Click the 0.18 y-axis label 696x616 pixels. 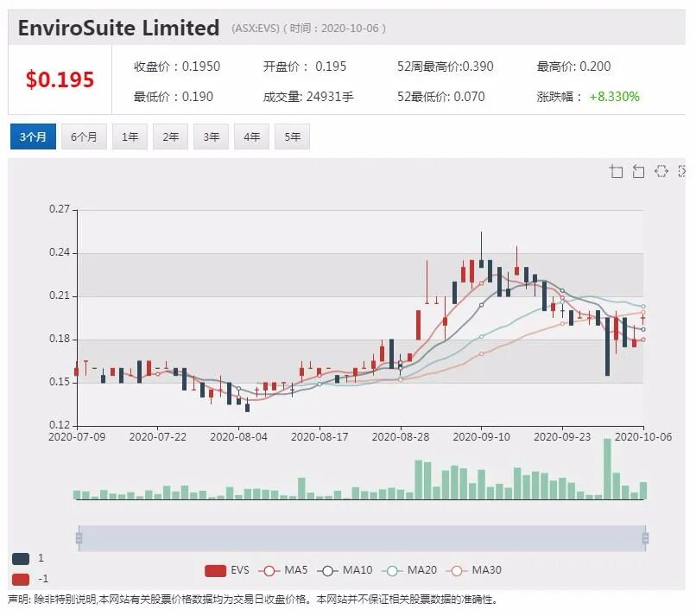pyautogui.click(x=60, y=339)
